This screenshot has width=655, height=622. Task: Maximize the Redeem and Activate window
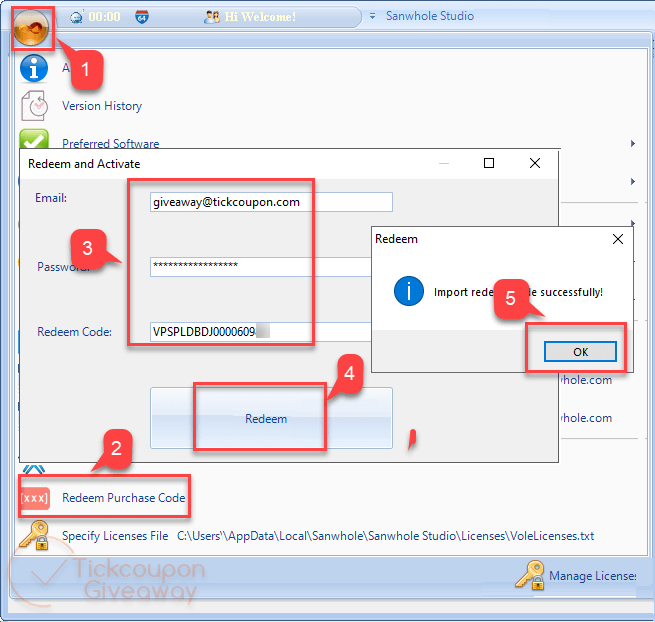pyautogui.click(x=489, y=163)
